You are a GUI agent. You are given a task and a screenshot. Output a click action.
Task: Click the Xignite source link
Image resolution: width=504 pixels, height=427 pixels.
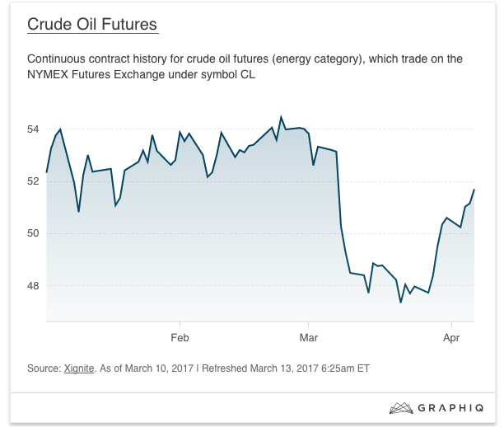click(80, 368)
